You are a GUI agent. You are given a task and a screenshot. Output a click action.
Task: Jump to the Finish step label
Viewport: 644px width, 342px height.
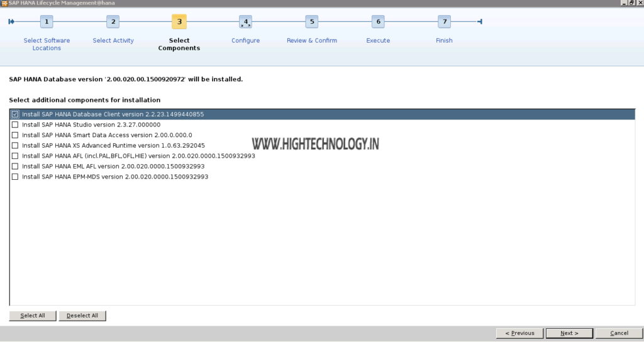tap(444, 40)
